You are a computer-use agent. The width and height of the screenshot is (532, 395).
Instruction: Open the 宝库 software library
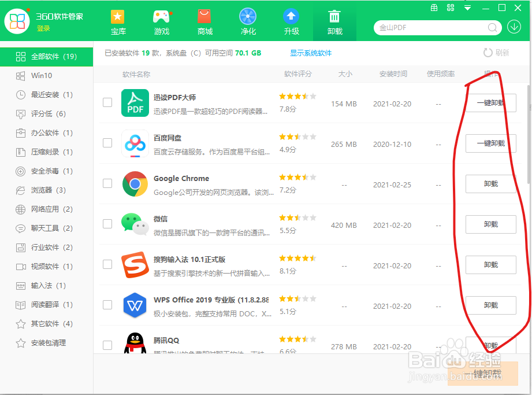coord(118,21)
